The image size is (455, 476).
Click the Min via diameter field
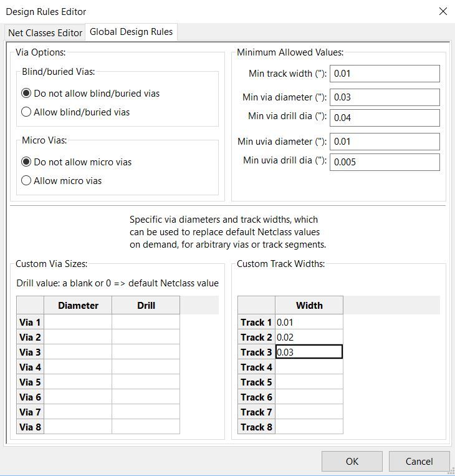point(385,97)
